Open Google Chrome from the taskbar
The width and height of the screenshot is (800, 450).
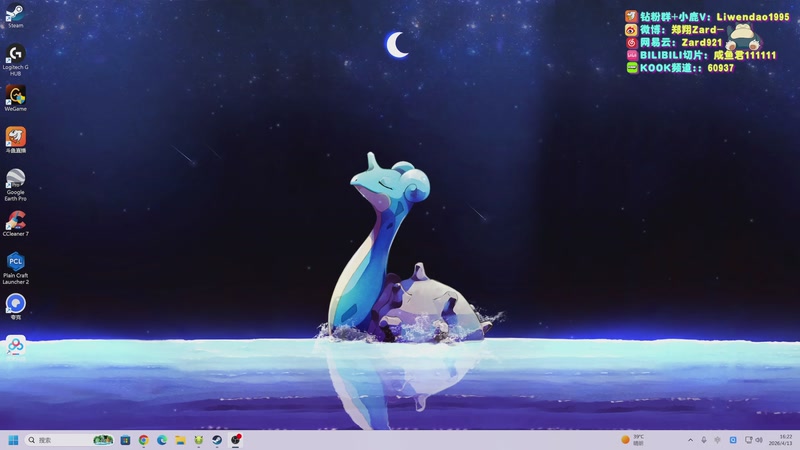[x=143, y=440]
